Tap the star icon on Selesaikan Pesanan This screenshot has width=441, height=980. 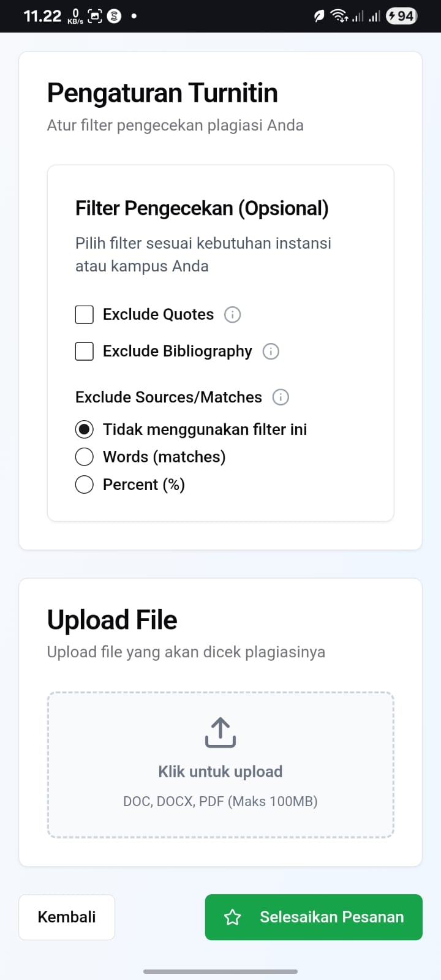(233, 917)
